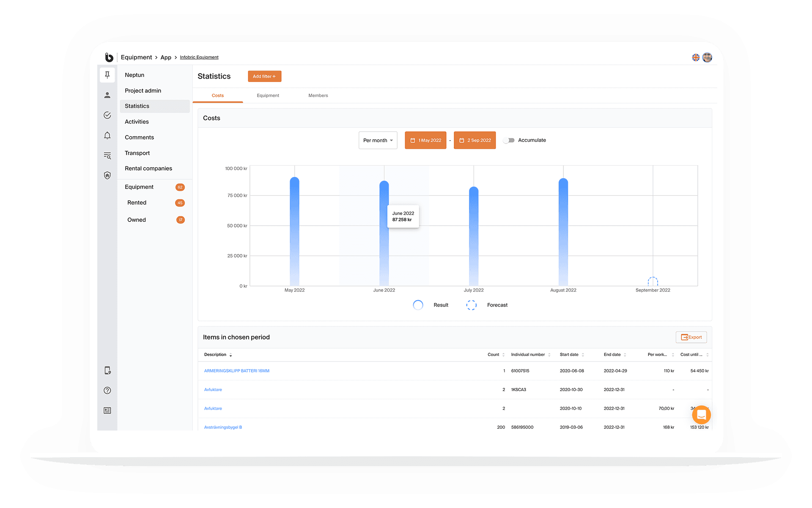812x508 pixels.
Task: Switch to the Members tab
Action: click(x=318, y=96)
